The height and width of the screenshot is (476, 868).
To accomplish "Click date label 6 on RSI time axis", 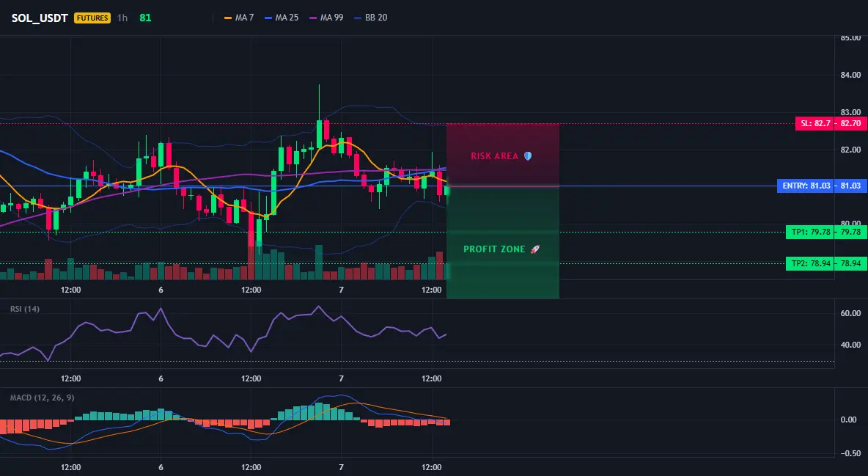I will click(161, 378).
